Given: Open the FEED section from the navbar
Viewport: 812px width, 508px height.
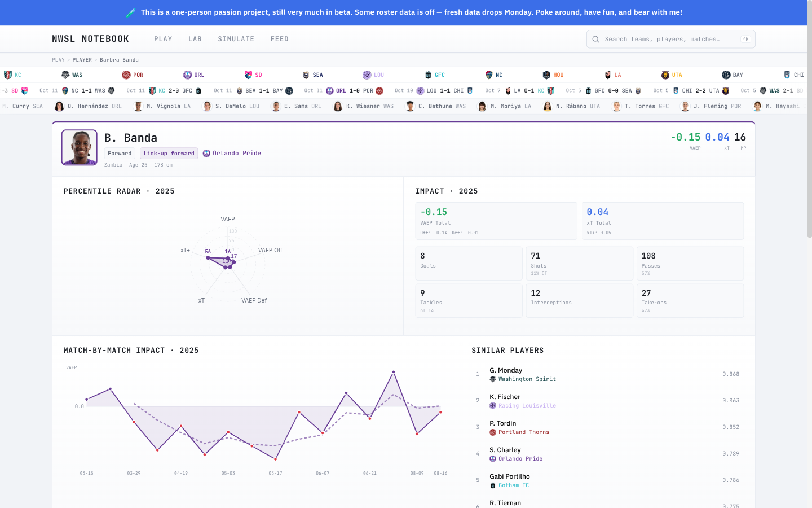Looking at the screenshot, I should tap(280, 39).
